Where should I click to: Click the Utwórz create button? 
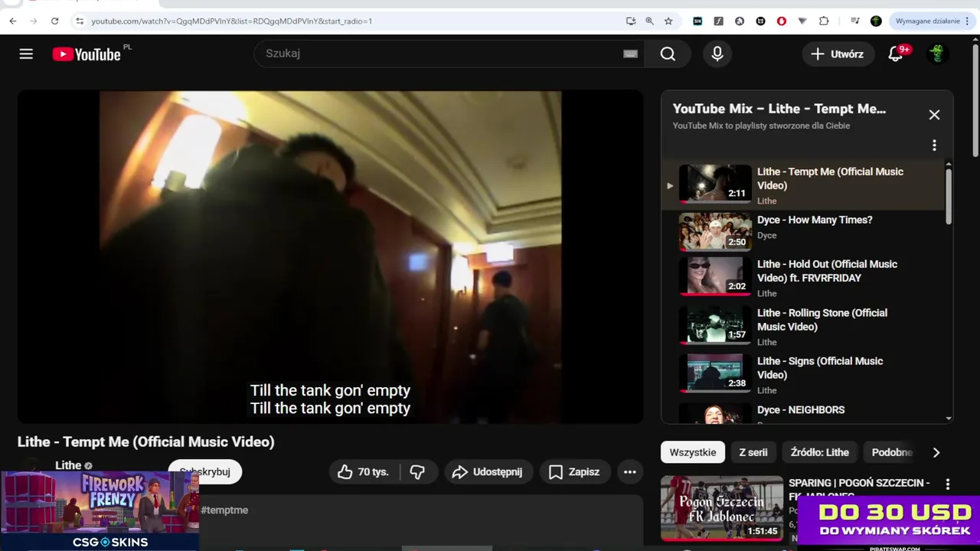pyautogui.click(x=838, y=54)
